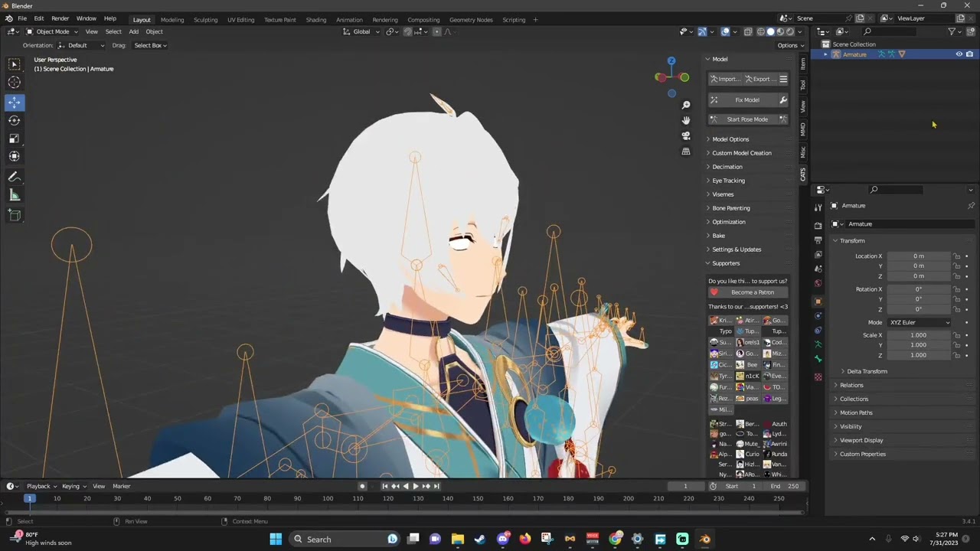This screenshot has height=551, width=980.
Task: Click the Fix Model button
Action: pyautogui.click(x=742, y=100)
